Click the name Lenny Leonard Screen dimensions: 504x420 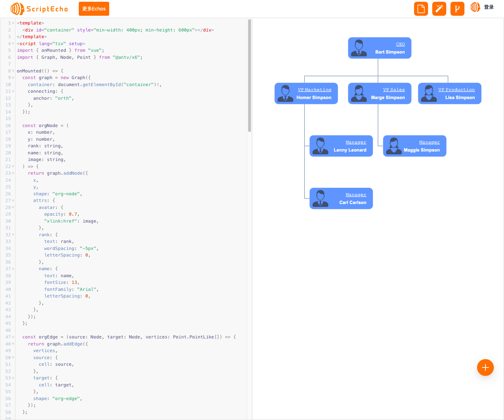pyautogui.click(x=350, y=150)
